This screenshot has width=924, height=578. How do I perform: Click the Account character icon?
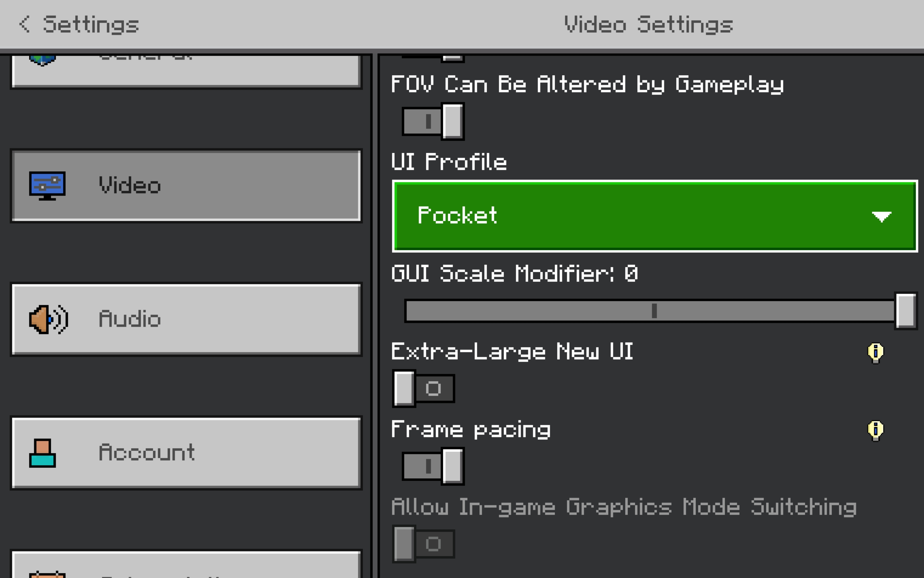(43, 453)
